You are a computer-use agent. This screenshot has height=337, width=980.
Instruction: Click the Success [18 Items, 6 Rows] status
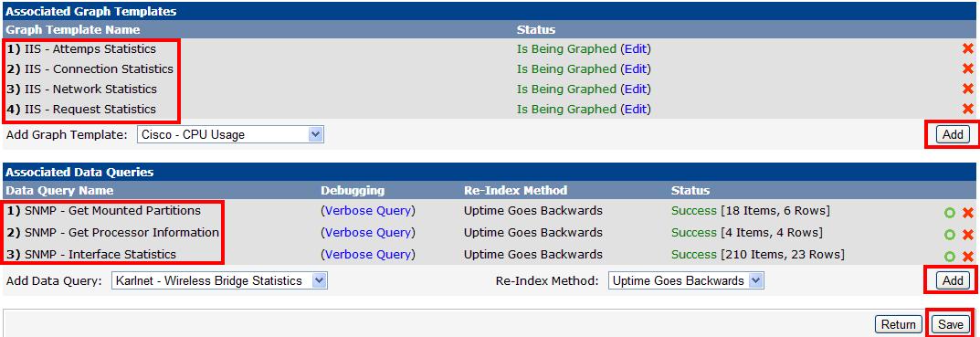pos(751,211)
